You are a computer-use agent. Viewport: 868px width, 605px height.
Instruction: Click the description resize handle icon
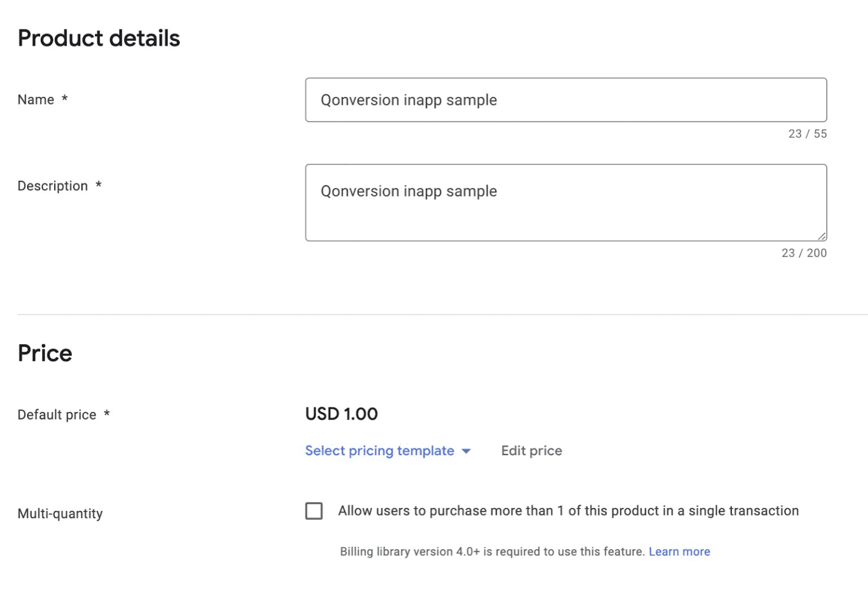click(822, 236)
